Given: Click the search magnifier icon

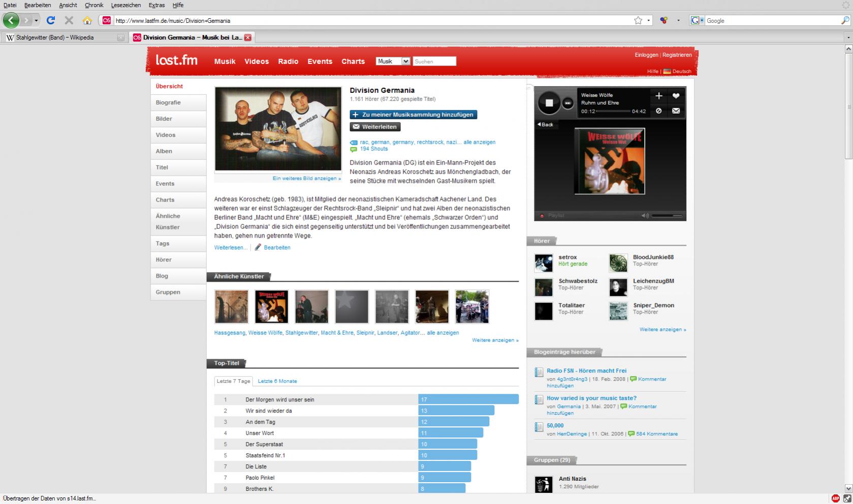Looking at the screenshot, I should pos(845,20).
